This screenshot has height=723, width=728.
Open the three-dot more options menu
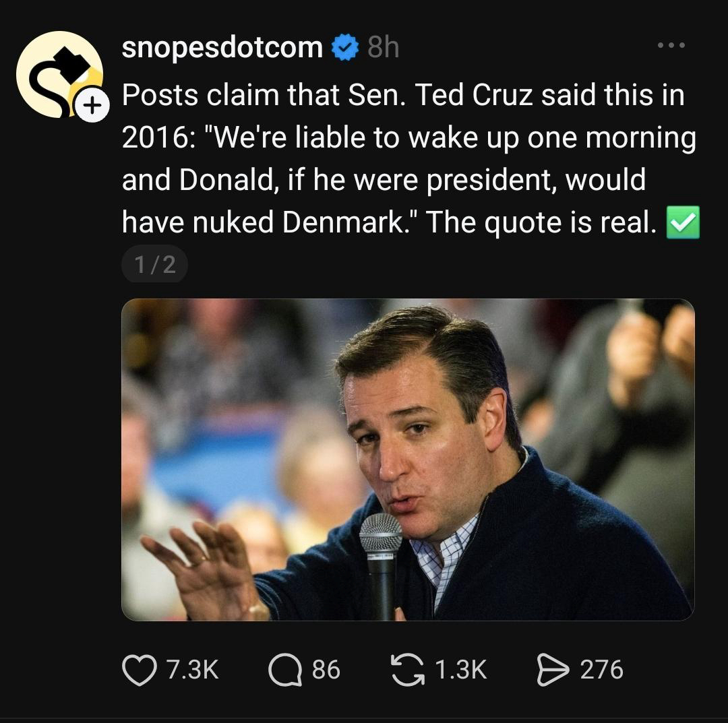tap(671, 46)
